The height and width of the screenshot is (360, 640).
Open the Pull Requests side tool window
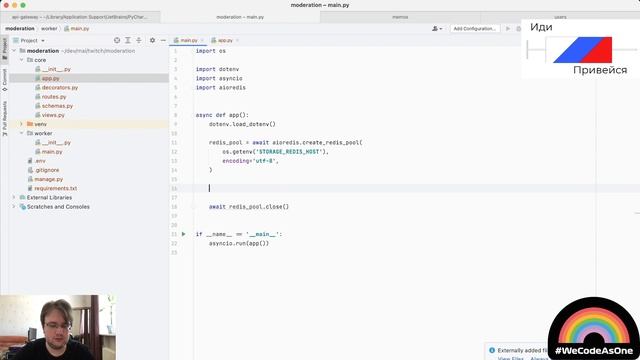(x=4, y=118)
